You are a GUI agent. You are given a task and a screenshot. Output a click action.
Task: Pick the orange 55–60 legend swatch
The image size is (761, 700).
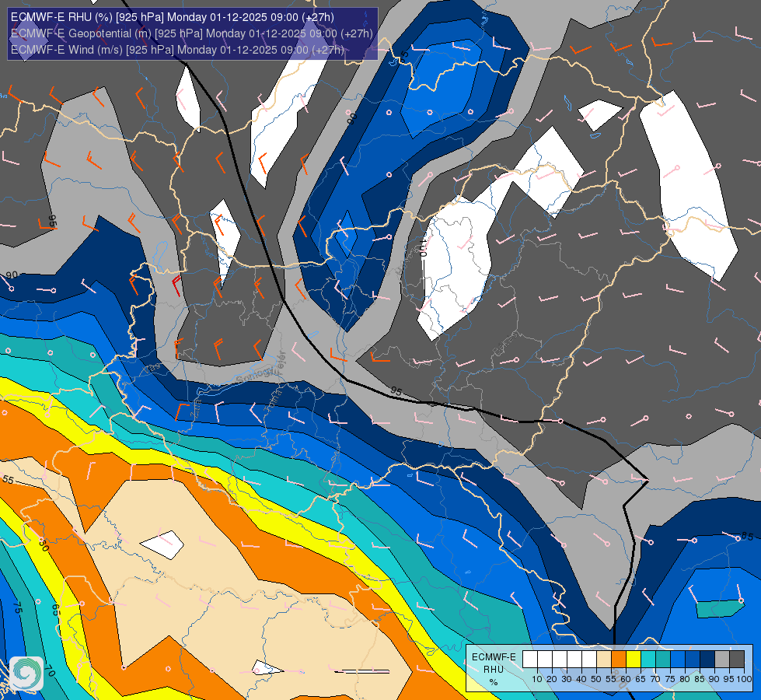pyautogui.click(x=618, y=660)
